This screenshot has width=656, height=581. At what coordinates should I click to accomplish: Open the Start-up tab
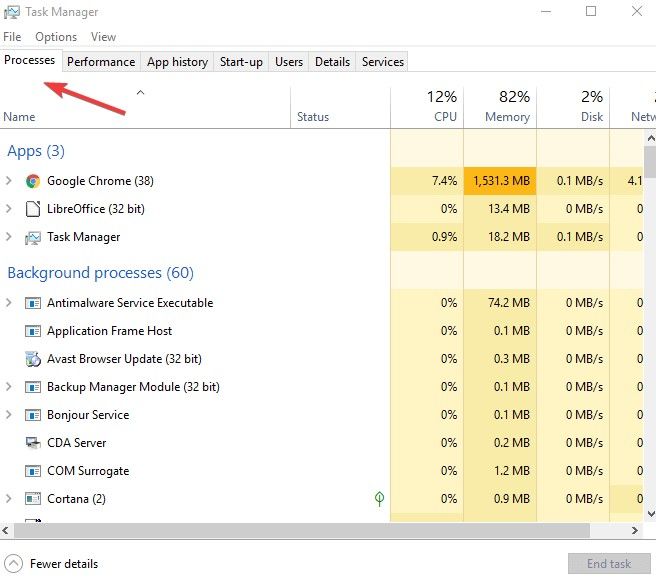(x=241, y=62)
